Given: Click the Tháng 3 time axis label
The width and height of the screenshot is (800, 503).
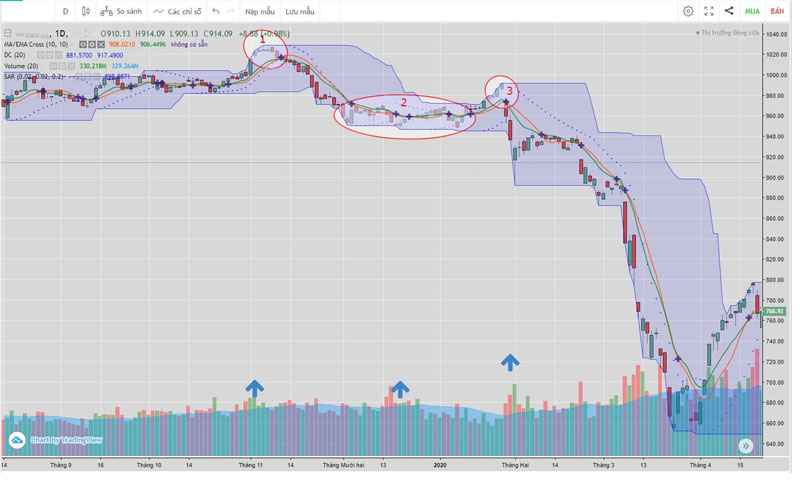Looking at the screenshot, I should click(604, 465).
